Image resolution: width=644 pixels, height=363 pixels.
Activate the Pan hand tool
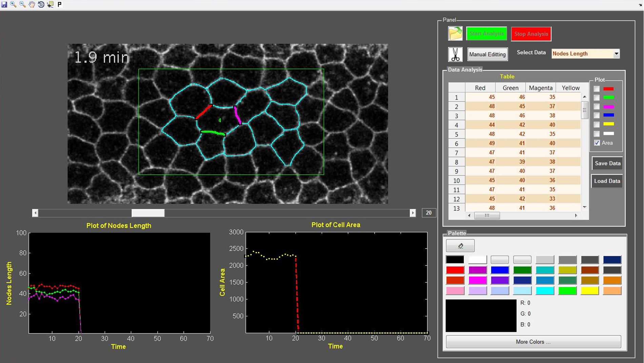32,4
